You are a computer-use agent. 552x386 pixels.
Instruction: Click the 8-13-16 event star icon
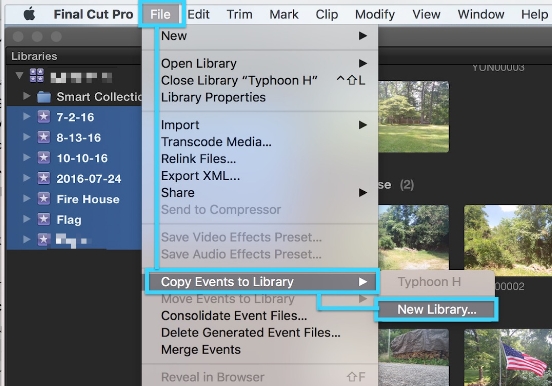44,137
